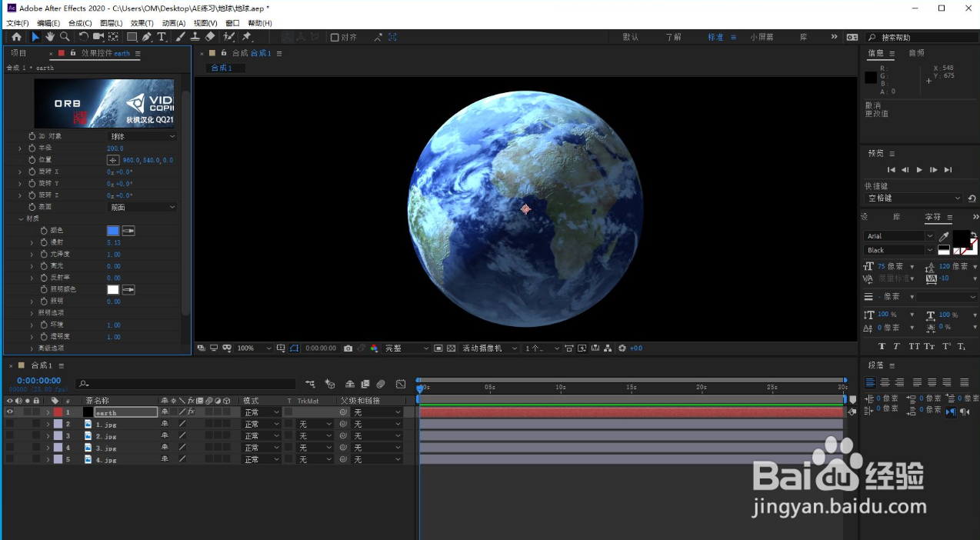The image size is (980, 540).
Task: Enable the 对齐 snapping checkbox
Action: (x=335, y=37)
